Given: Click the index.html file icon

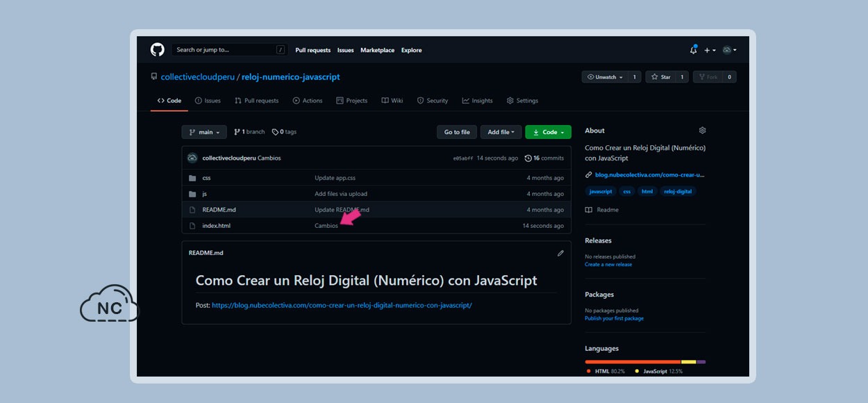Looking at the screenshot, I should [192, 226].
